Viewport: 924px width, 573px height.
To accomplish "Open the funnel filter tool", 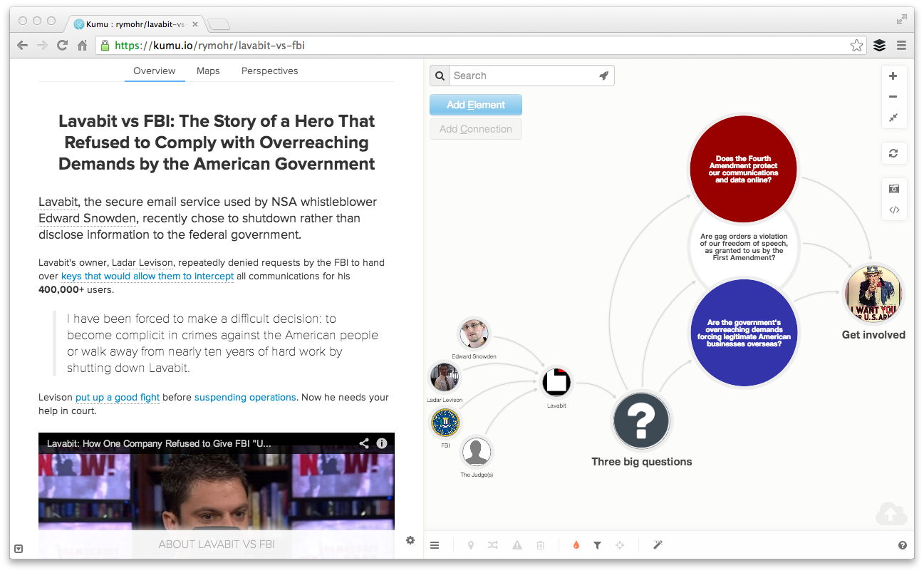I will 597,545.
